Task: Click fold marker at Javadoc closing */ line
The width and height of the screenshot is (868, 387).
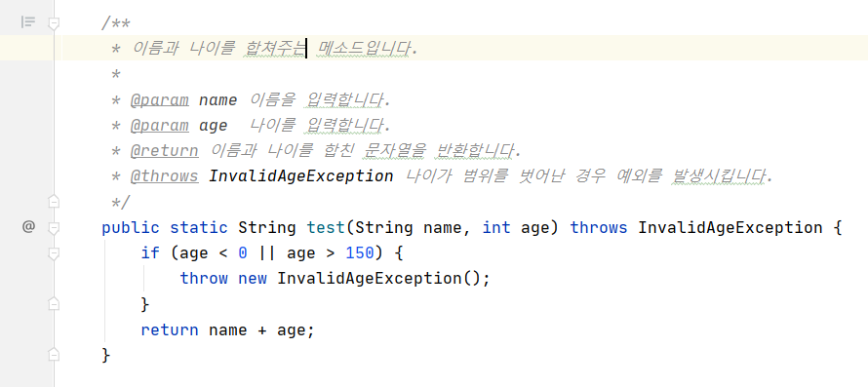Action: (x=54, y=202)
